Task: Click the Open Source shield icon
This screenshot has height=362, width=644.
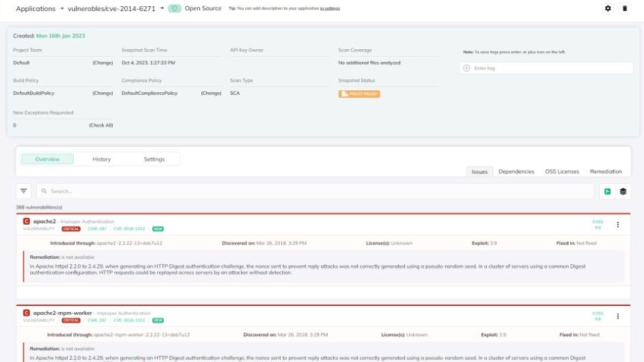Action: pos(174,8)
